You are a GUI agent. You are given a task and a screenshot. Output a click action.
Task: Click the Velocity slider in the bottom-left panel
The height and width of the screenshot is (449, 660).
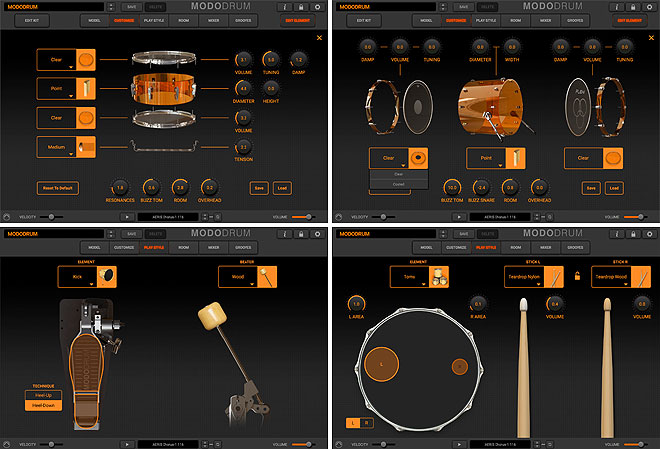[x=50, y=444]
